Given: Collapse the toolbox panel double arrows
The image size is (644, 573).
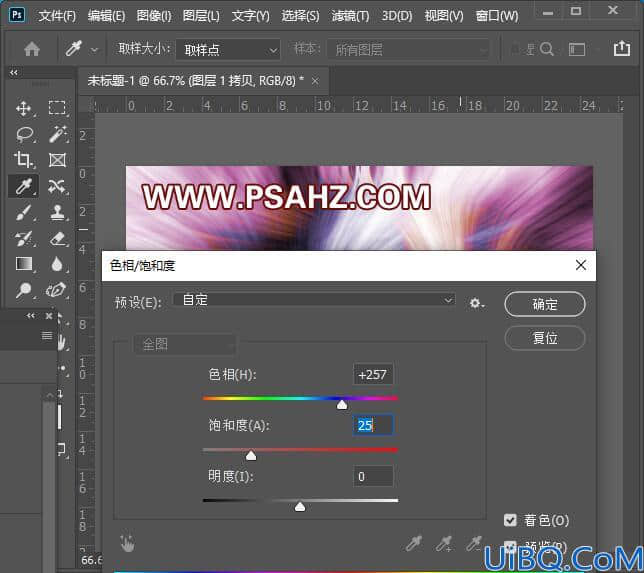Looking at the screenshot, I should point(14,72).
